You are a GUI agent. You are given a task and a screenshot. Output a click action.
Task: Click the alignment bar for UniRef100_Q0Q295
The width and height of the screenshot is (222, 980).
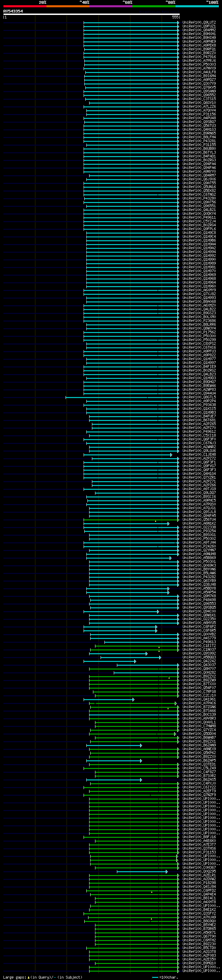[x=142, y=872]
